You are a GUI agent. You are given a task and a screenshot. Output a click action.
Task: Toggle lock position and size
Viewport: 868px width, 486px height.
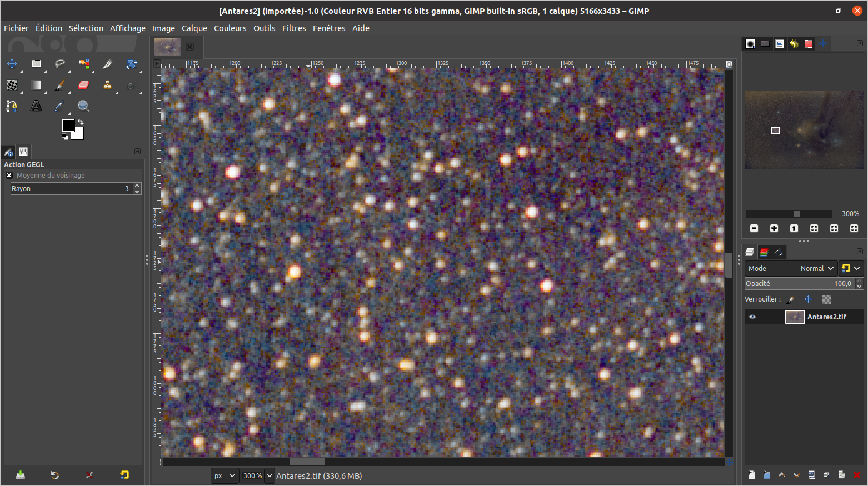pos(809,299)
